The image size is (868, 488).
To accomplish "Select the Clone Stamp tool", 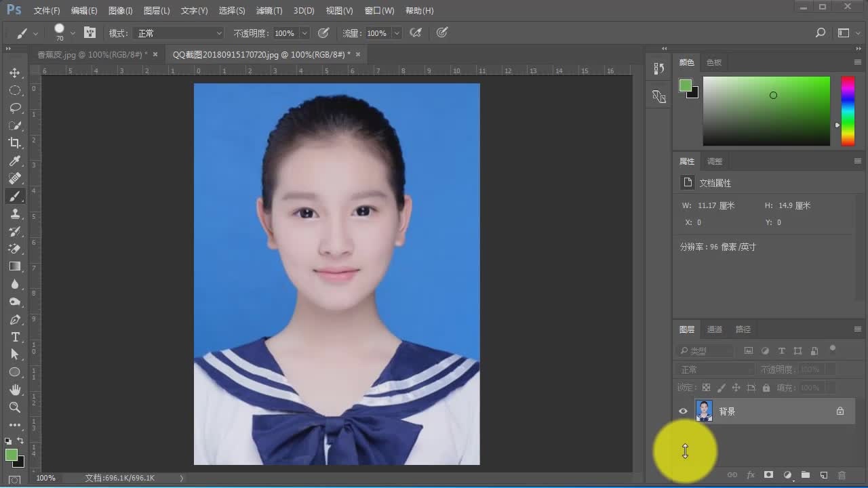I will [15, 213].
